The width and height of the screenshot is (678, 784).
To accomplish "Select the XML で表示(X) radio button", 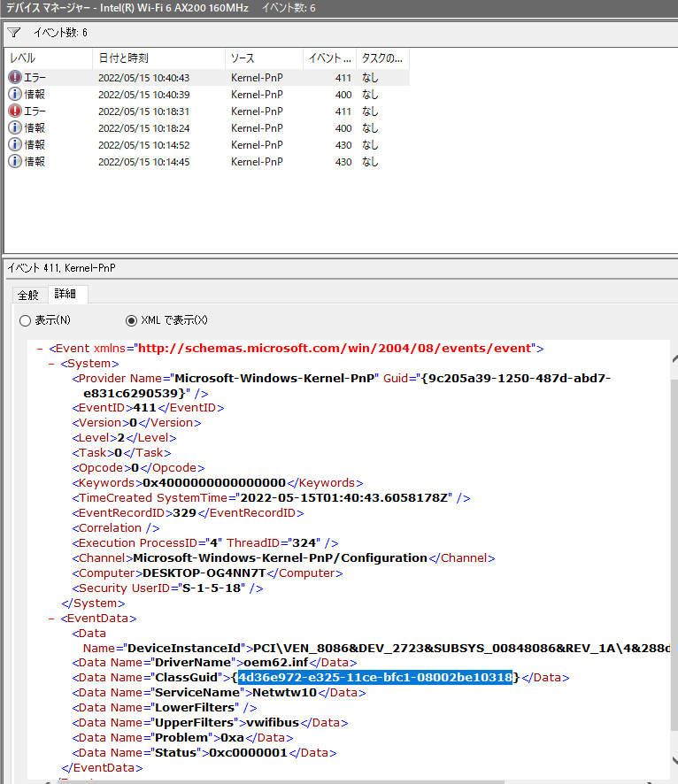I will tap(132, 320).
